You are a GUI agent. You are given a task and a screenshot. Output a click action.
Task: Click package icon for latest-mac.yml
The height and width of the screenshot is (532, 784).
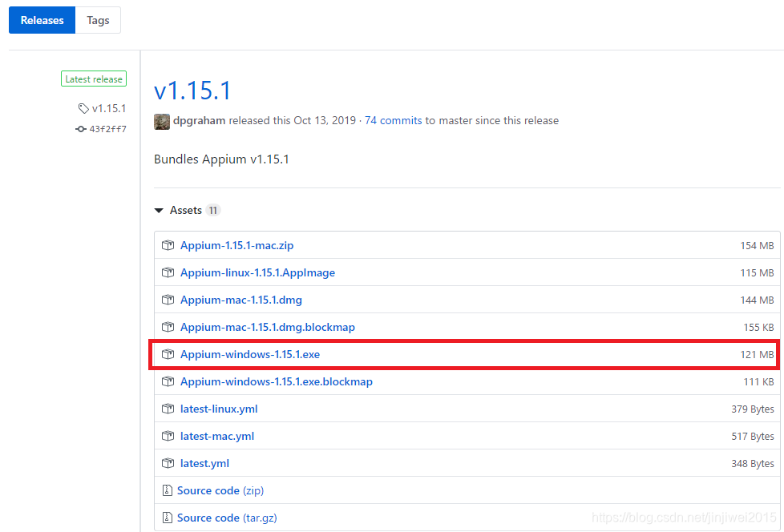pyautogui.click(x=168, y=436)
